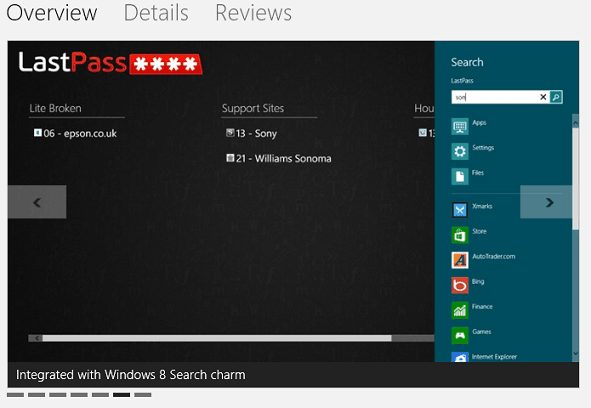The height and width of the screenshot is (408, 591).
Task: Clear the search box with the X
Action: [543, 97]
